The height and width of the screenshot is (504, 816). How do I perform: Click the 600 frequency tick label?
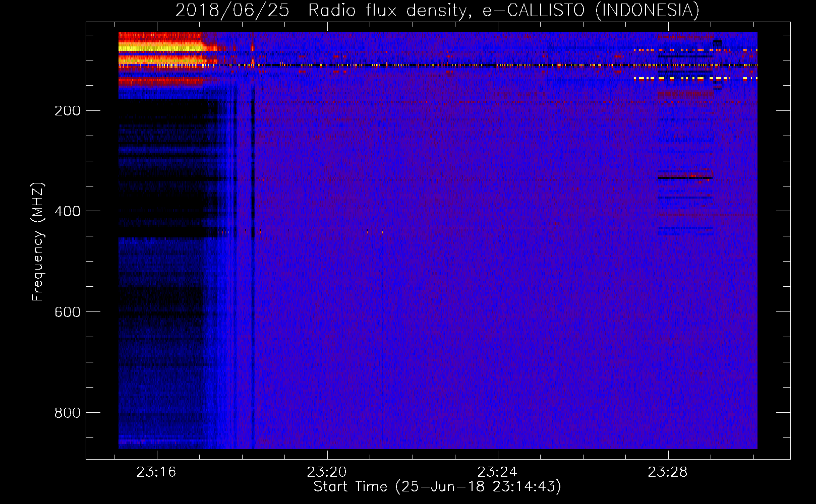[68, 312]
